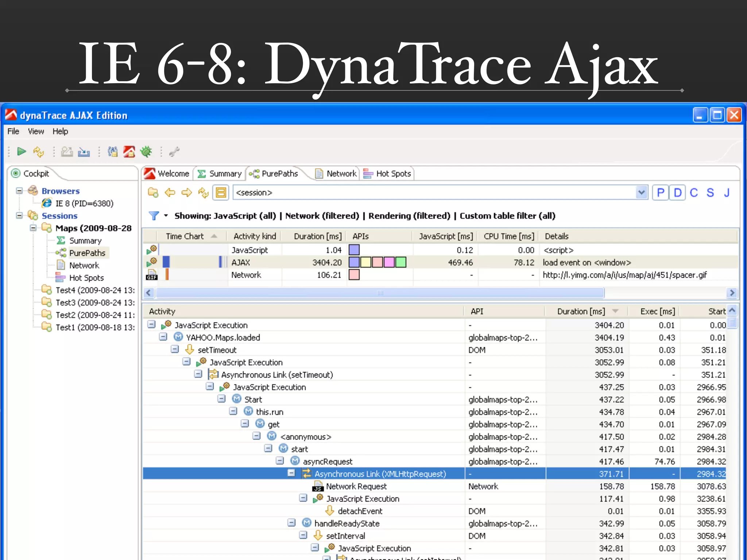Click the split layout icon beside session box
Image resolution: width=747 pixels, height=560 pixels.
(x=221, y=192)
